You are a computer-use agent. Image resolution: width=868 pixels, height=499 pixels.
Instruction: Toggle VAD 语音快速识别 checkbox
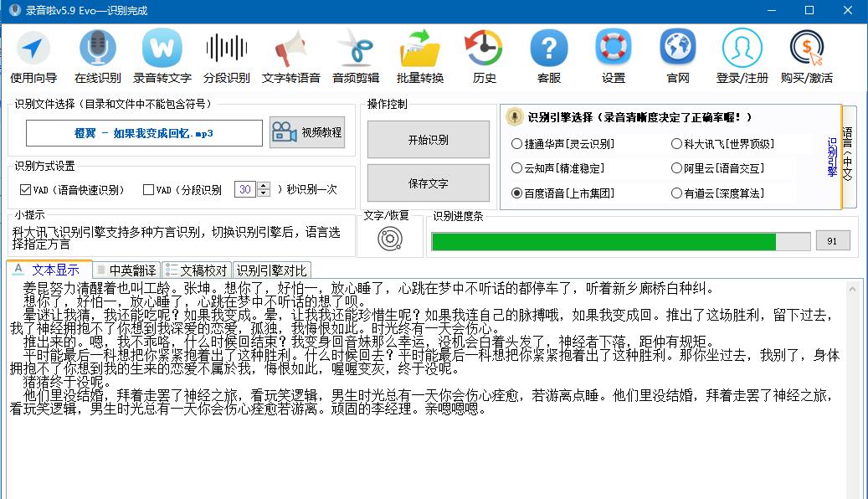[25, 190]
